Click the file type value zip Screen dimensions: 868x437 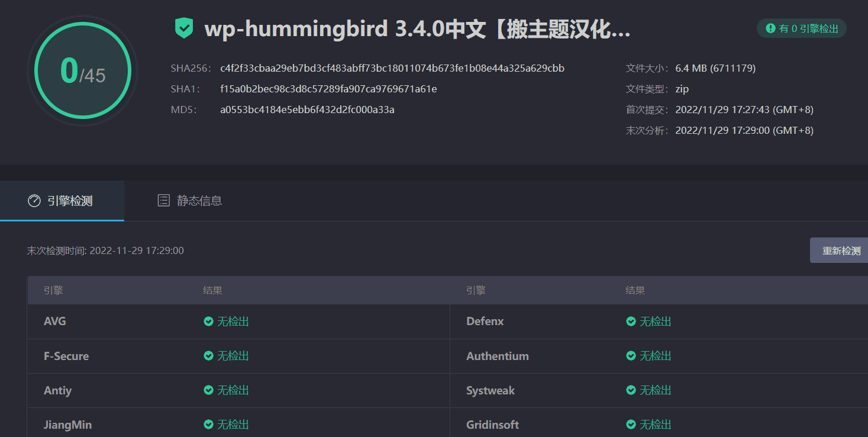pyautogui.click(x=682, y=89)
